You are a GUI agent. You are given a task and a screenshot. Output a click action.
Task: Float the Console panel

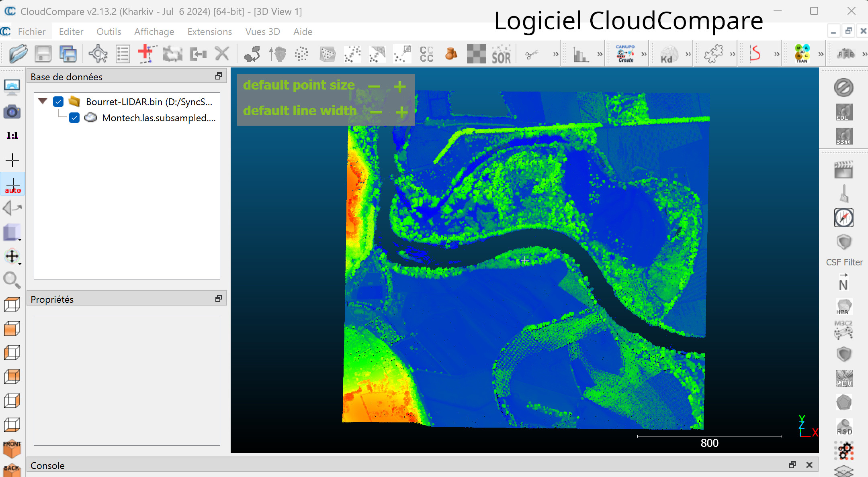pos(792,465)
